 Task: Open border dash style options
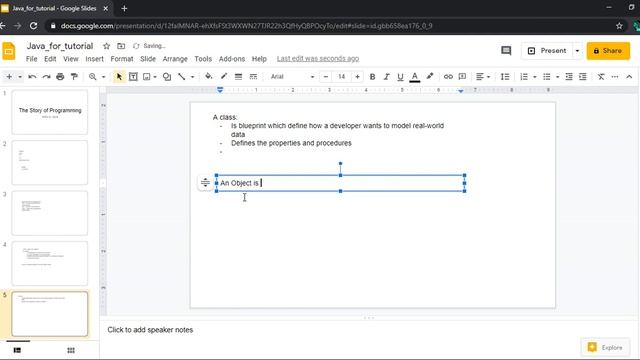253,76
